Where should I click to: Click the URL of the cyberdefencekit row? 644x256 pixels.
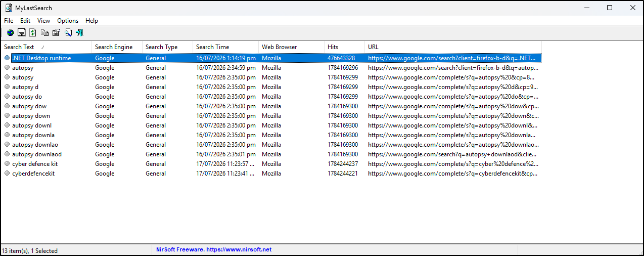452,174
